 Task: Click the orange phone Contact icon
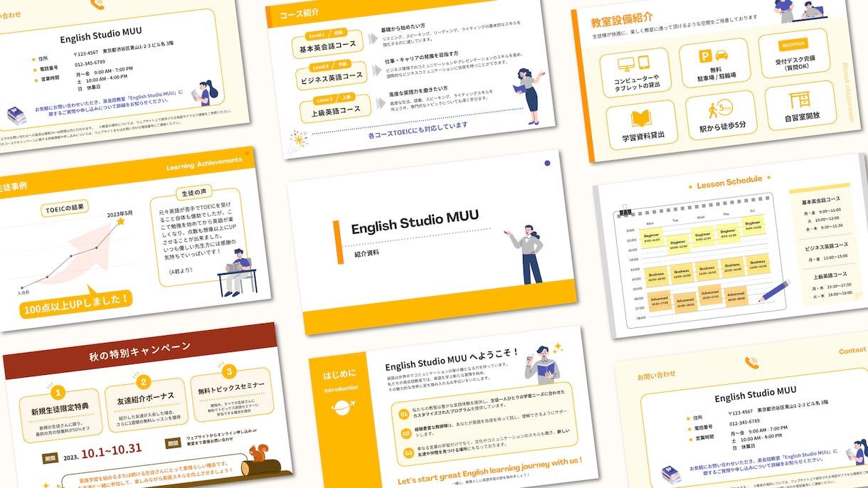click(751, 364)
